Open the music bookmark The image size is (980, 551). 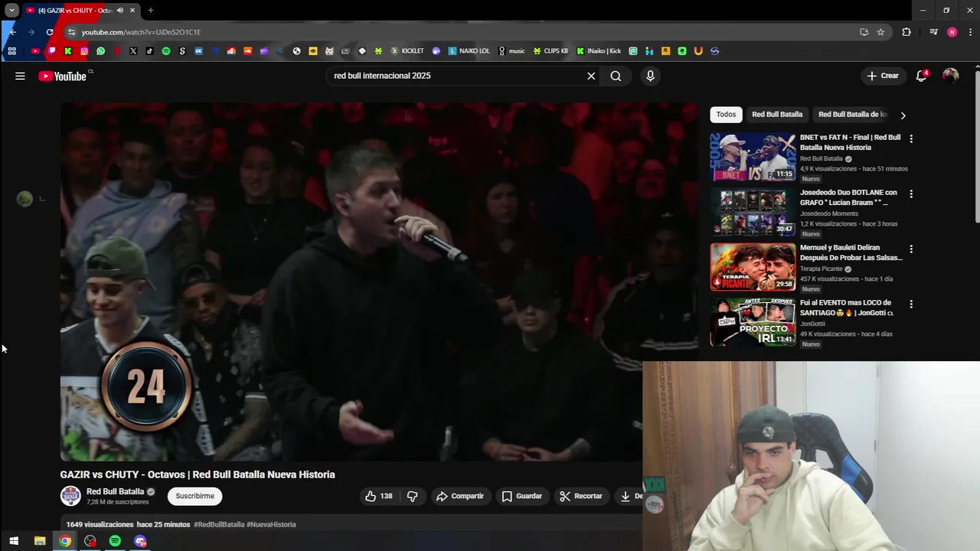pos(512,51)
